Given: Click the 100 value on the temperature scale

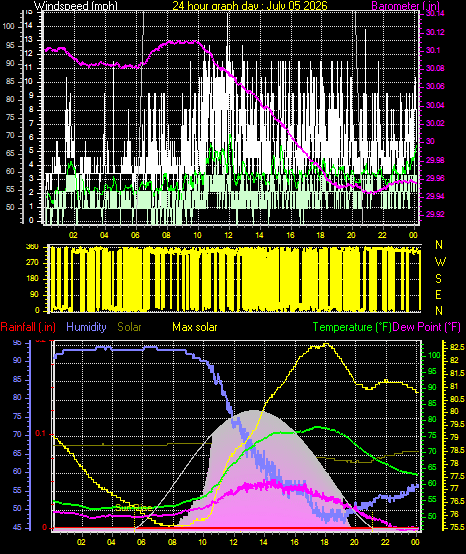Looking at the screenshot, I should click(x=434, y=355).
